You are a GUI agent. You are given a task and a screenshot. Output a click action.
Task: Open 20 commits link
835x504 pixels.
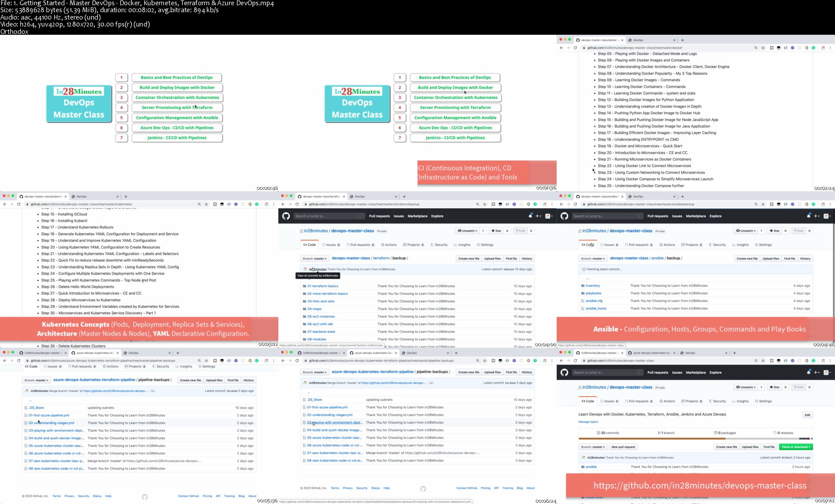pos(608,433)
